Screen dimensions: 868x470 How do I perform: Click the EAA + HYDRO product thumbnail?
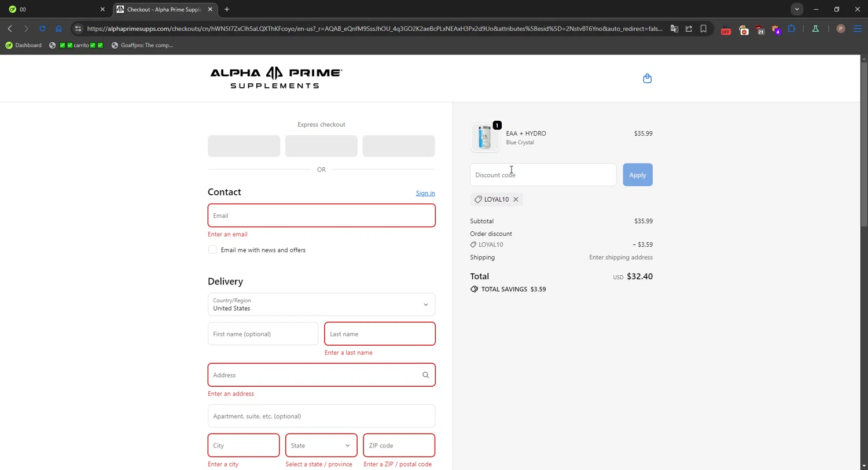485,138
